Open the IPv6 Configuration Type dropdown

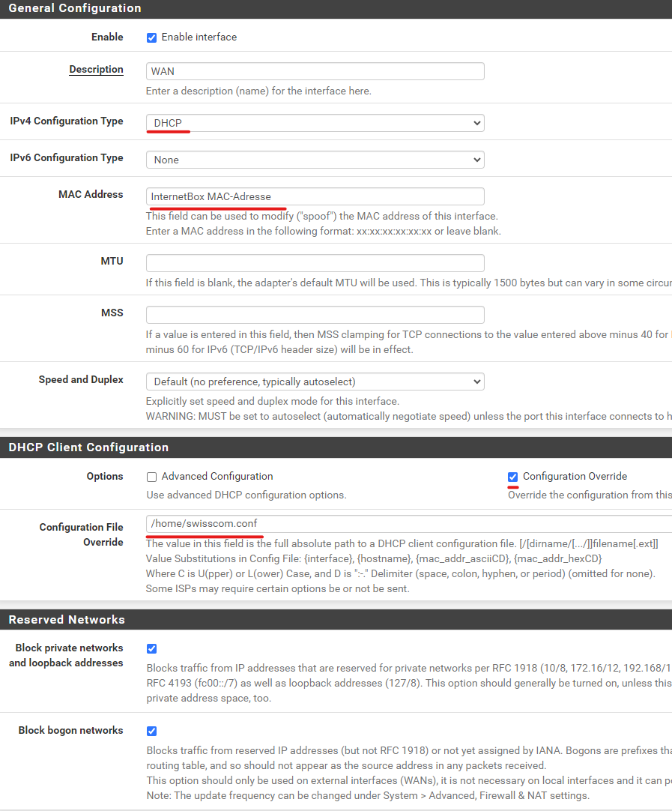click(x=315, y=160)
